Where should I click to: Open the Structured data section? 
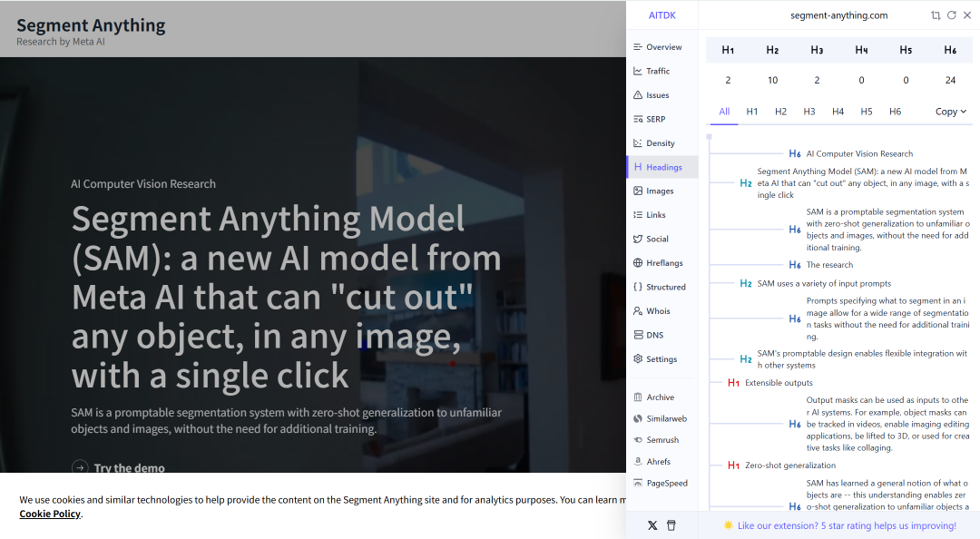[x=660, y=287]
